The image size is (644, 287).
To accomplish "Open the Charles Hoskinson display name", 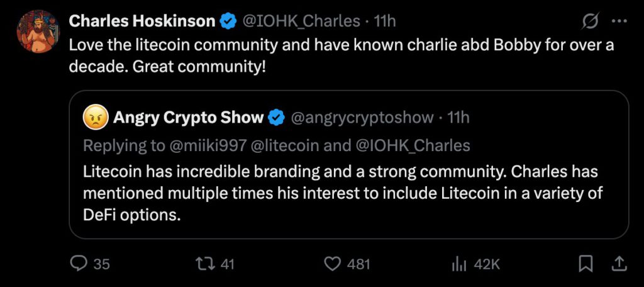I will [x=142, y=21].
